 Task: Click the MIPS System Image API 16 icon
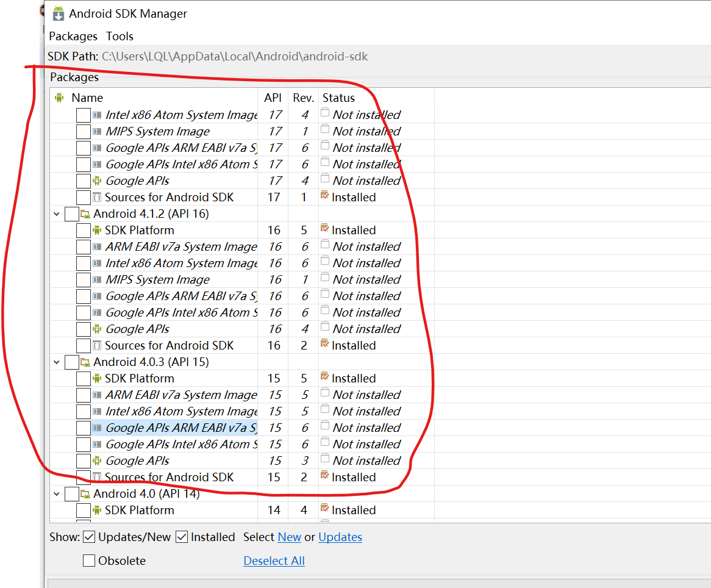97,280
